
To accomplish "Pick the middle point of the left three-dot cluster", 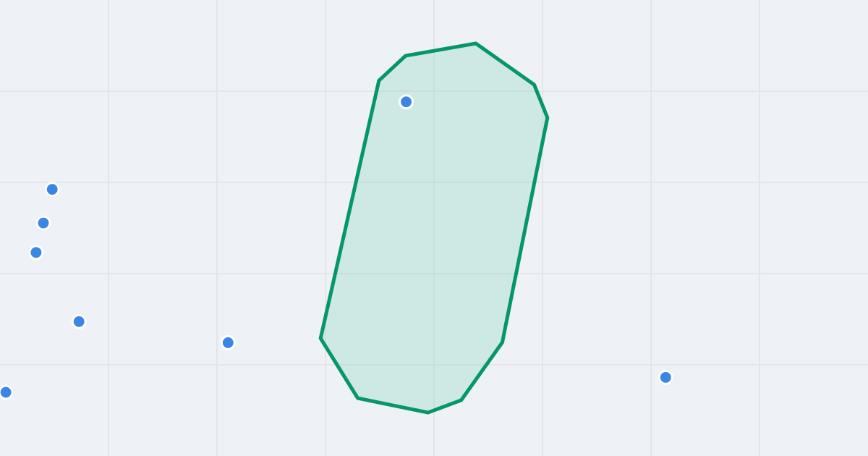I will (43, 223).
